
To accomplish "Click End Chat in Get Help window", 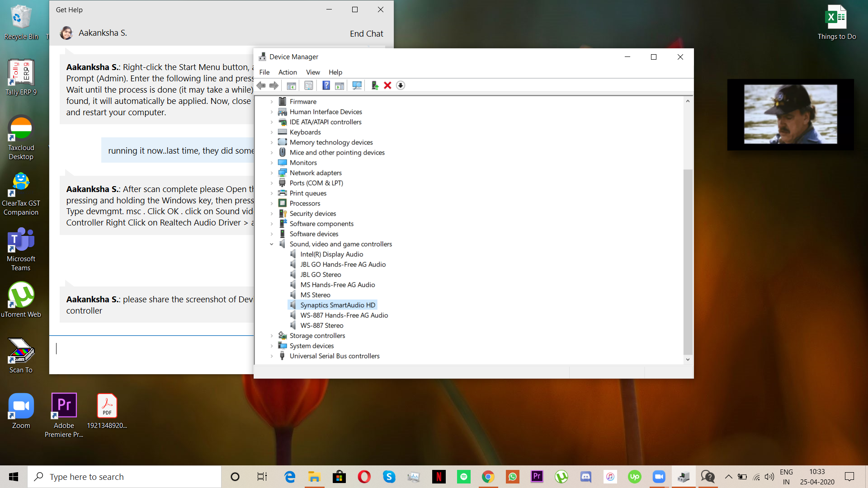I will pyautogui.click(x=366, y=34).
